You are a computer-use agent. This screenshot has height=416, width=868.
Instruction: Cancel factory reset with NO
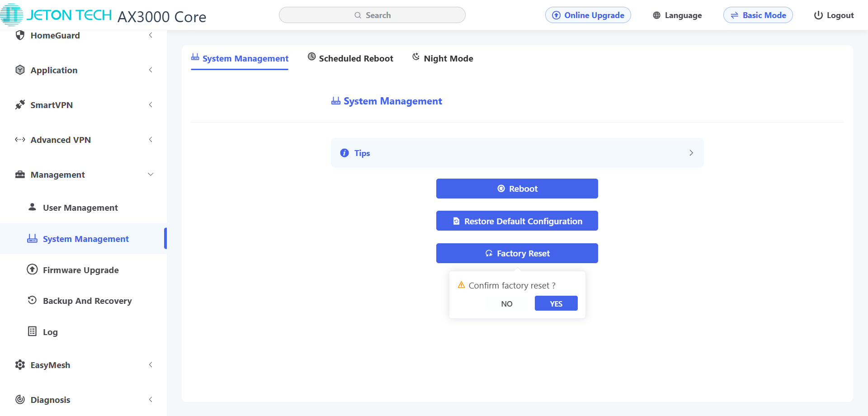point(507,304)
